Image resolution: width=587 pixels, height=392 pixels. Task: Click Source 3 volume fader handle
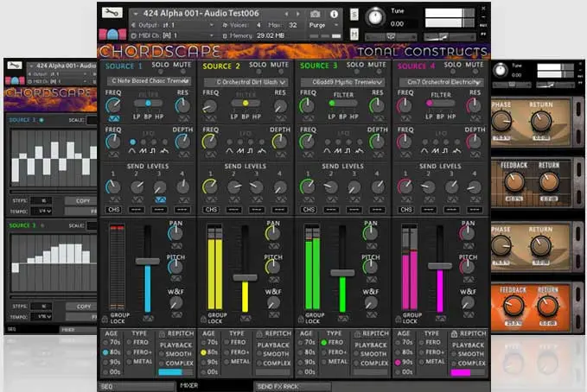click(x=342, y=273)
